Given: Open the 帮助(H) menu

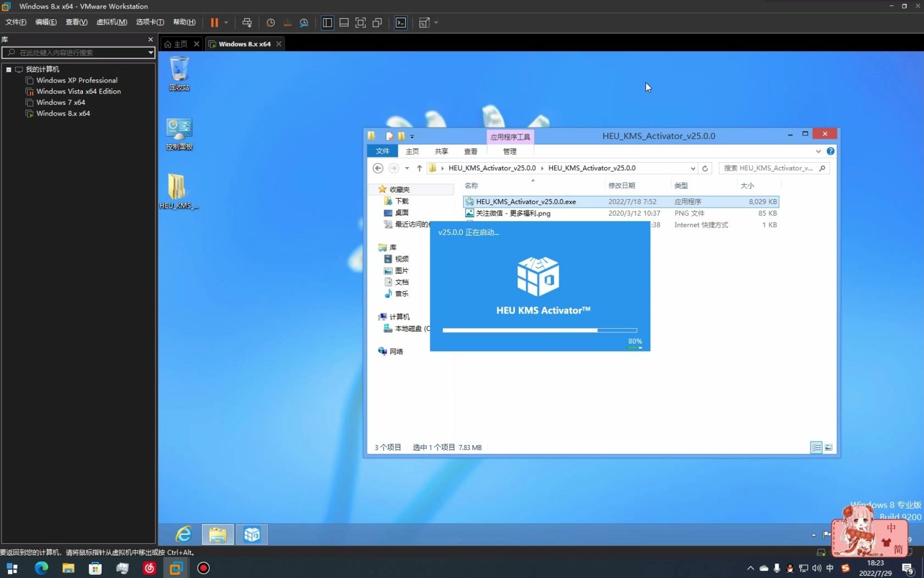Looking at the screenshot, I should click(x=184, y=22).
